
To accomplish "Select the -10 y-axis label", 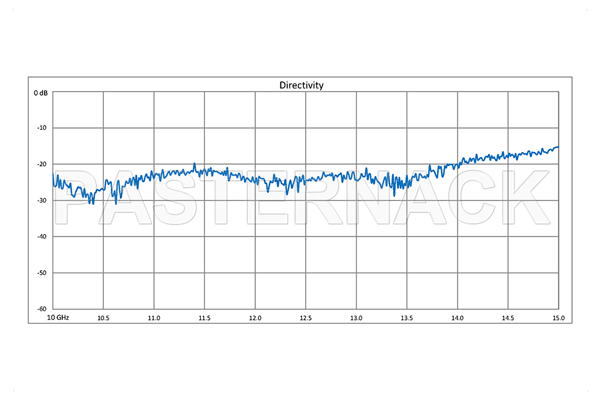I will (x=43, y=128).
